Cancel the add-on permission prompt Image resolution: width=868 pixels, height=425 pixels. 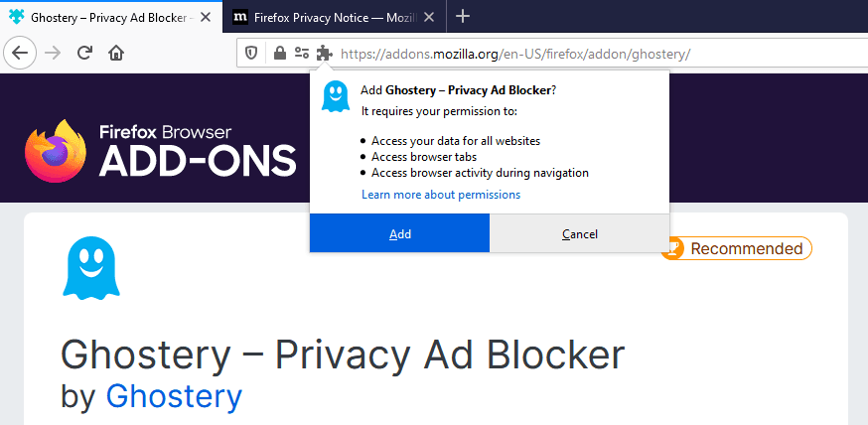click(579, 234)
